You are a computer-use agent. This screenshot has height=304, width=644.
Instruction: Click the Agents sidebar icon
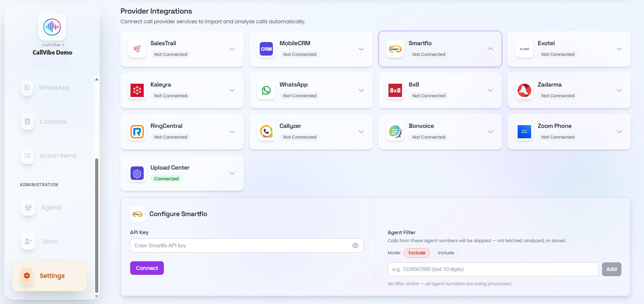pos(28,207)
